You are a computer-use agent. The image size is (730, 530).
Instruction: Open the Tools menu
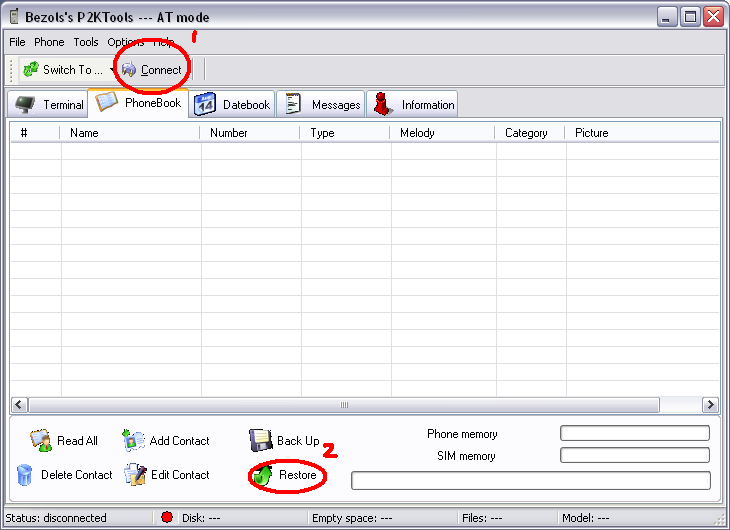(86, 42)
